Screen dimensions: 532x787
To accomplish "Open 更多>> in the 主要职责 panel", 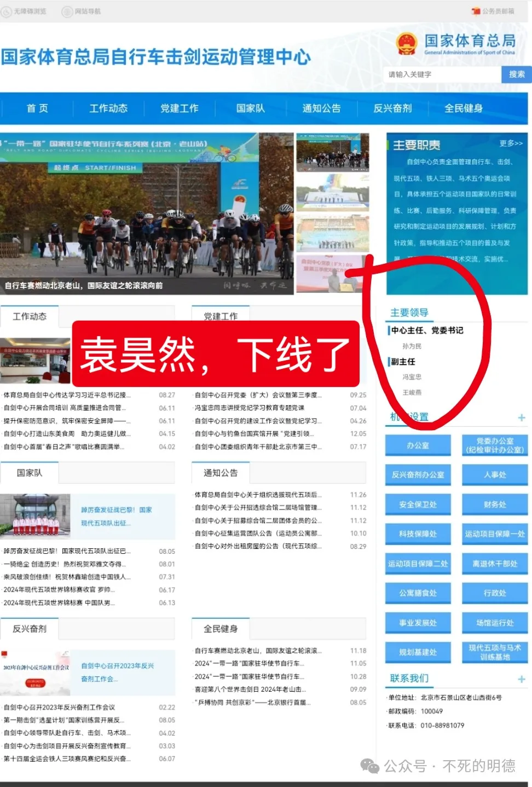I will point(511,143).
